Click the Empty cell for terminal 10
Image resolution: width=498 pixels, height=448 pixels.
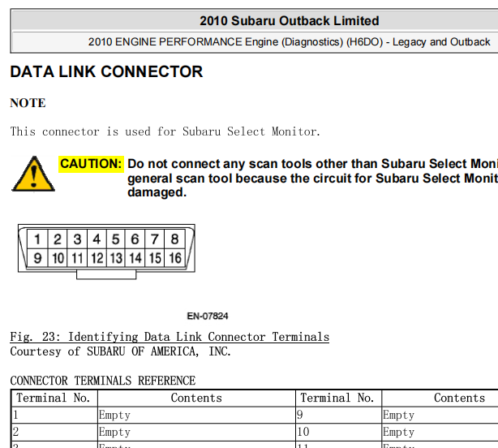point(440,432)
